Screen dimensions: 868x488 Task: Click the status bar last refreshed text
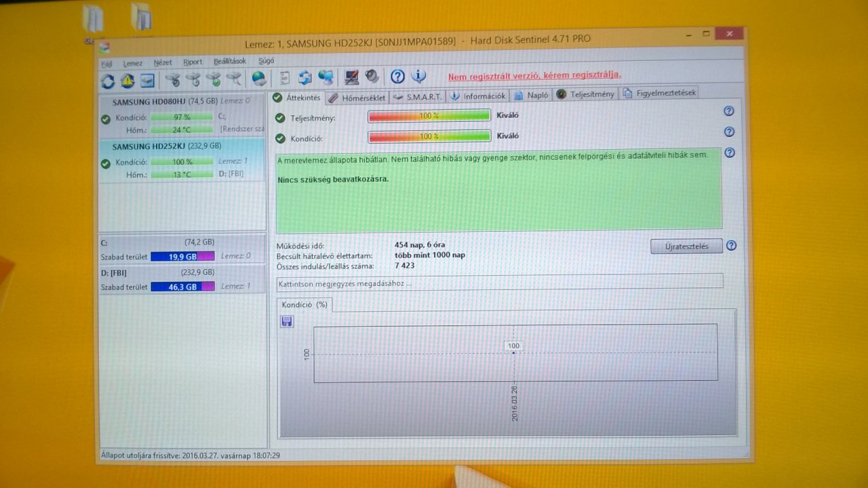point(190,455)
